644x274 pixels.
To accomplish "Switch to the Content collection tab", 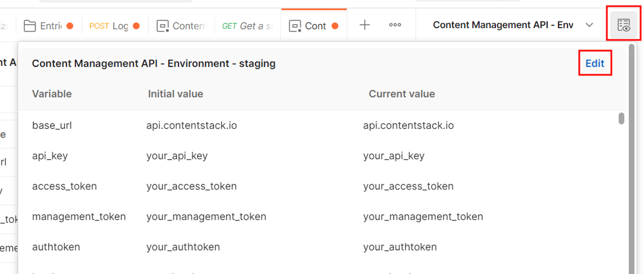I will click(x=182, y=26).
